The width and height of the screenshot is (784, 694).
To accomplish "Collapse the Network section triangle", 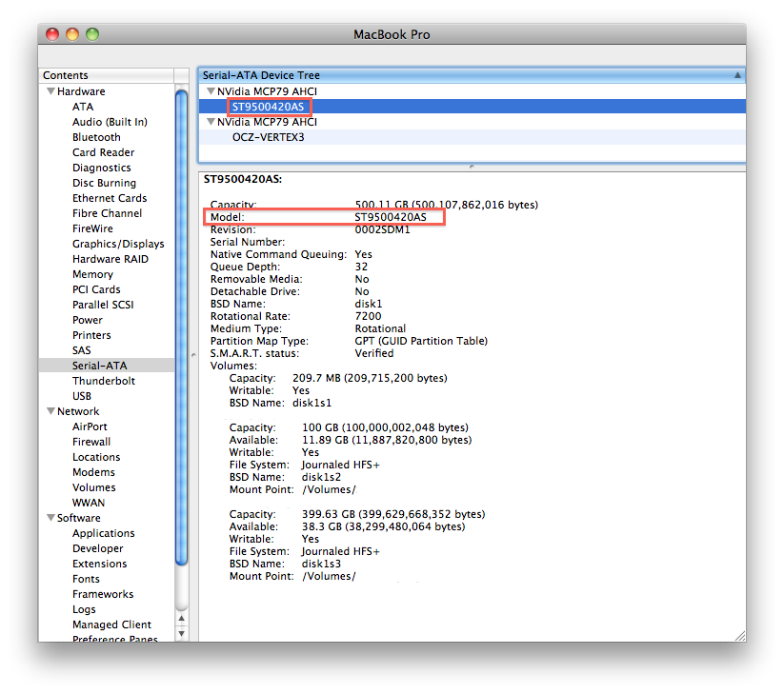I will (50, 411).
